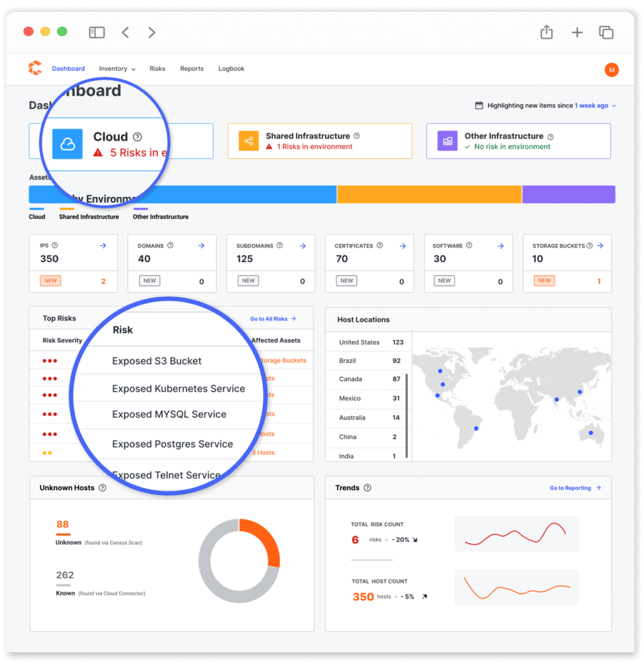Follow the Go to All Risks link
644x663 pixels.
click(x=273, y=319)
